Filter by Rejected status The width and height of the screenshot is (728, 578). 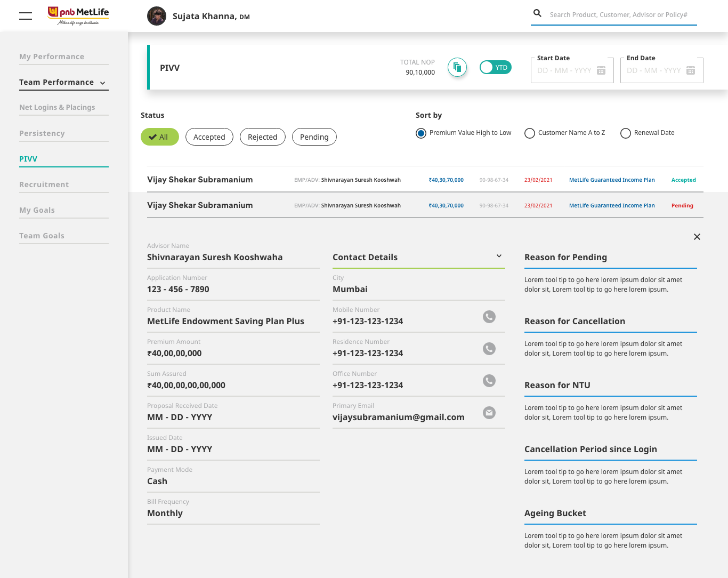click(263, 137)
